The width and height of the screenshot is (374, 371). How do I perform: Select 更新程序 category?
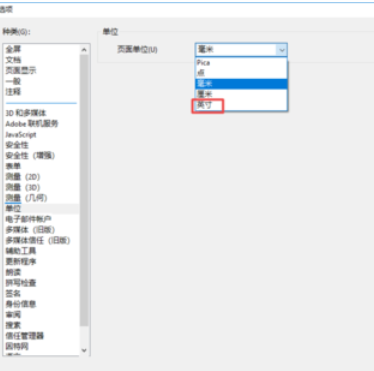tap(21, 261)
